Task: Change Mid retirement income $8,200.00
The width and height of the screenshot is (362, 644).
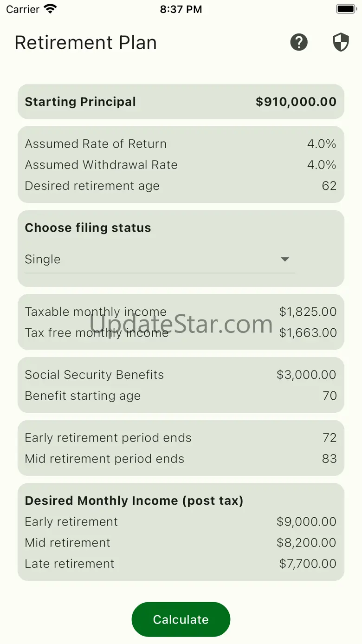Action: (306, 542)
